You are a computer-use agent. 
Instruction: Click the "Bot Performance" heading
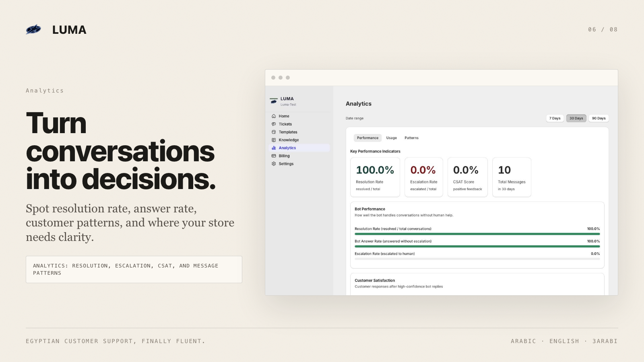pos(370,209)
